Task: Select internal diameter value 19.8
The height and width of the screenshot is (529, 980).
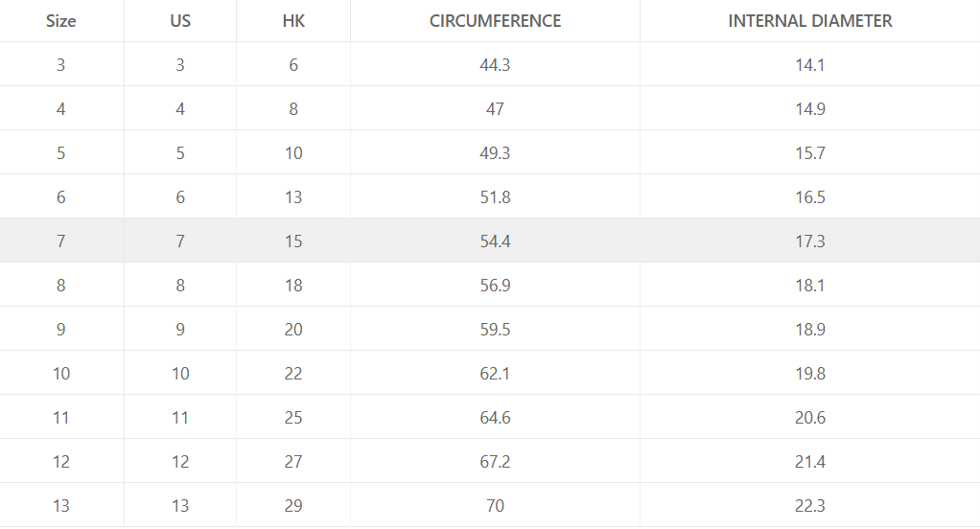Action: [810, 374]
